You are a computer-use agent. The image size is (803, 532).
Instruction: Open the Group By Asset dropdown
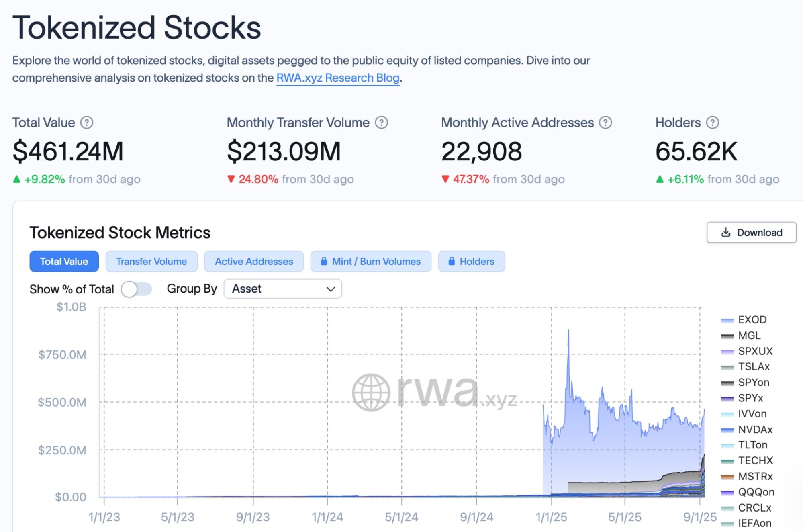[x=282, y=289]
